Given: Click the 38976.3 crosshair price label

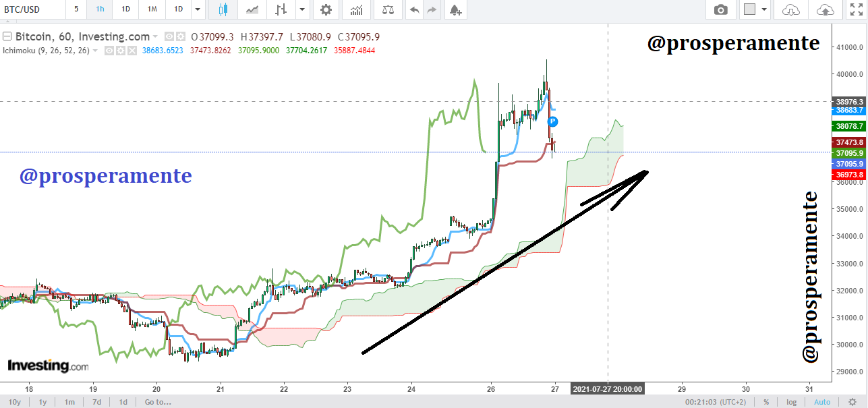Looking at the screenshot, I should point(850,101).
